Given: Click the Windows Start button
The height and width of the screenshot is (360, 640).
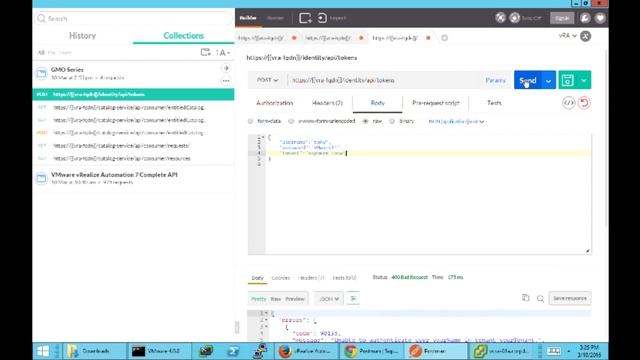Looking at the screenshot, I should point(43,351).
